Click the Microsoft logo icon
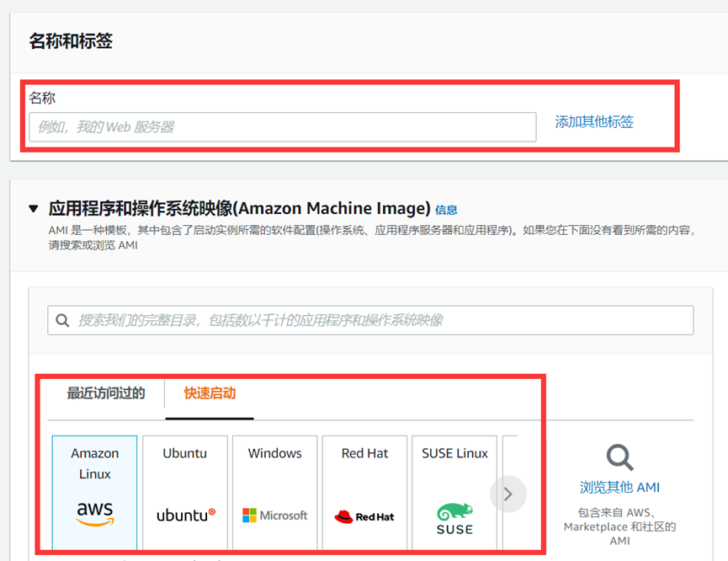Viewport: 728px width, 561px height. (x=275, y=515)
